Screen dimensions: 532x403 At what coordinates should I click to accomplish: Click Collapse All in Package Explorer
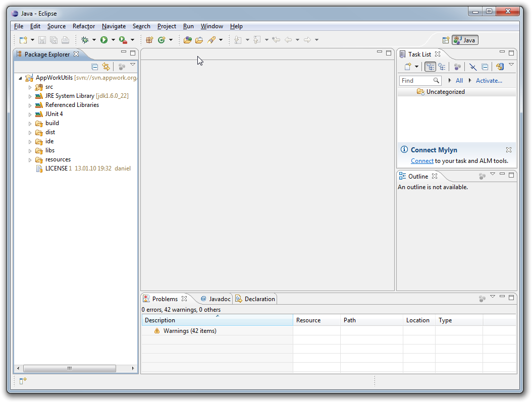(95, 67)
